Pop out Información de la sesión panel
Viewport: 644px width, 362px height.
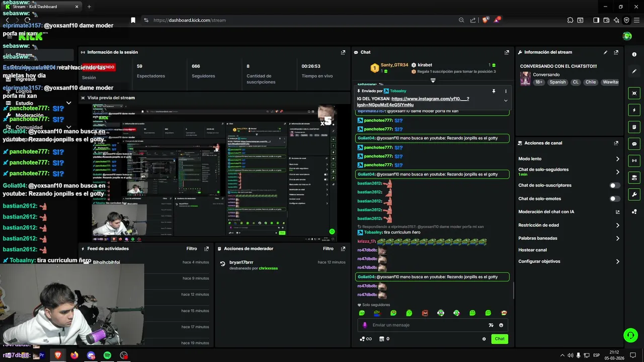[x=343, y=52]
